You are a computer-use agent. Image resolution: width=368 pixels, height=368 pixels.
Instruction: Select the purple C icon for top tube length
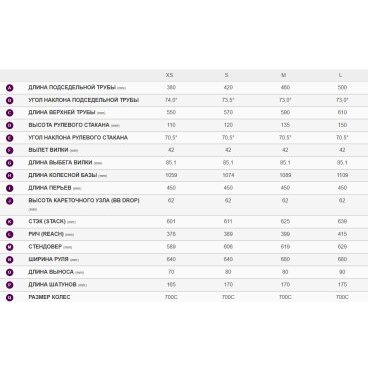[10, 113]
